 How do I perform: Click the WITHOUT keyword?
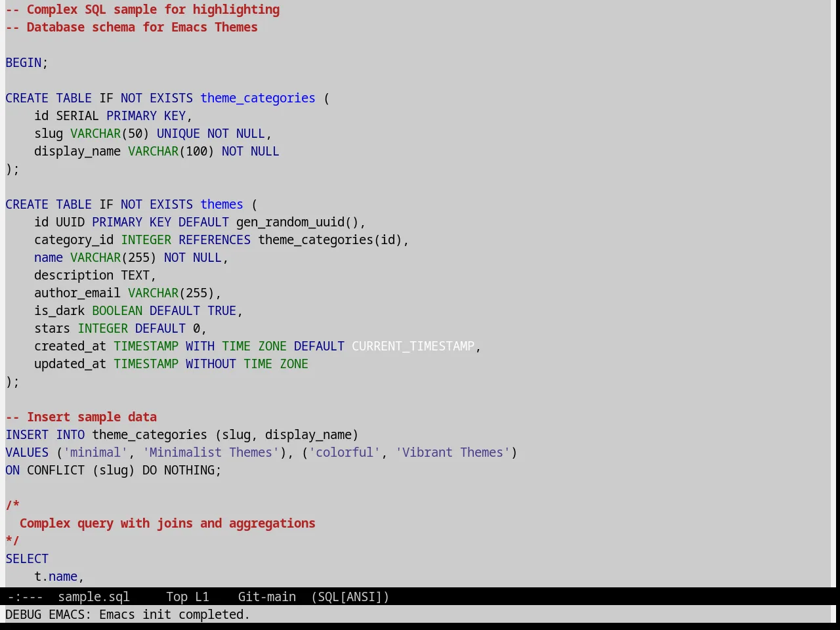click(211, 364)
